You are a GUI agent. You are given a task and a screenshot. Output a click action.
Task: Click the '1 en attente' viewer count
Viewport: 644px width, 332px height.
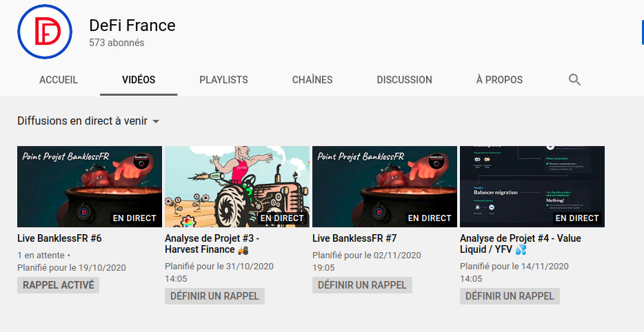41,256
